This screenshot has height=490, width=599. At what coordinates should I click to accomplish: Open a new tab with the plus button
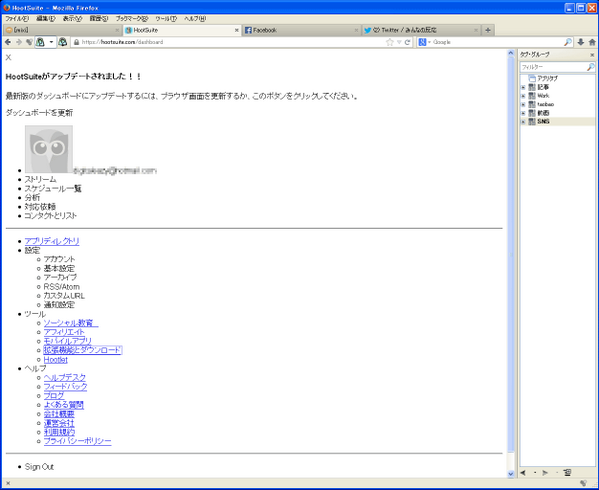[x=488, y=30]
